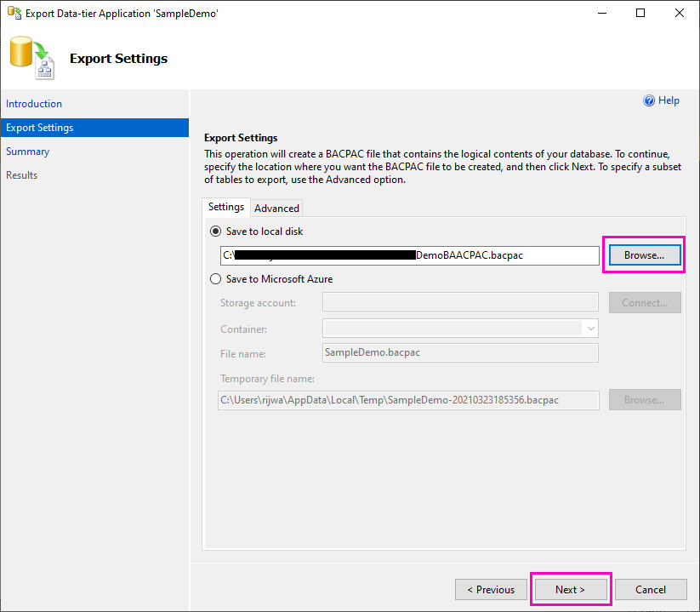700x612 pixels.
Task: Select the 'Save to Microsoft Azure' option
Action: pos(215,278)
